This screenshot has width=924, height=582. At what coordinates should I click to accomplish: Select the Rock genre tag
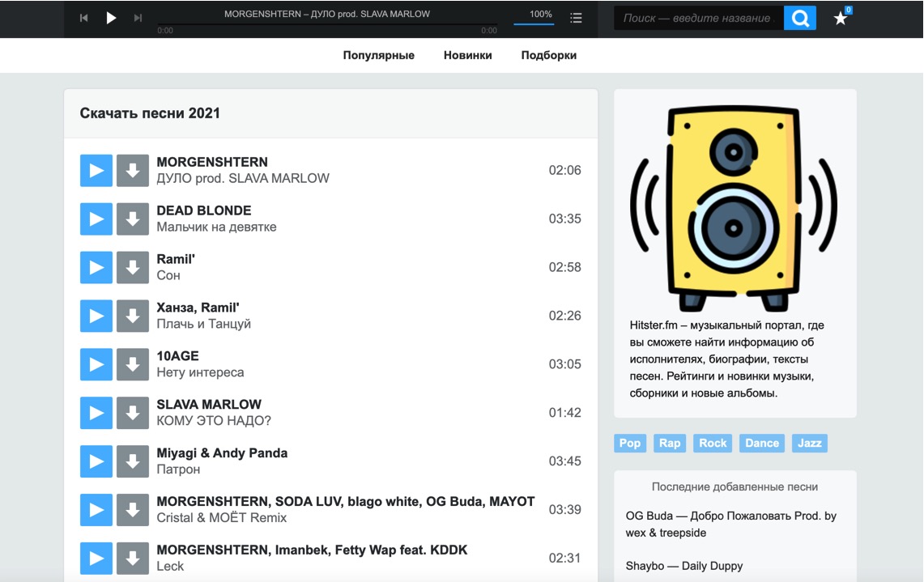713,443
